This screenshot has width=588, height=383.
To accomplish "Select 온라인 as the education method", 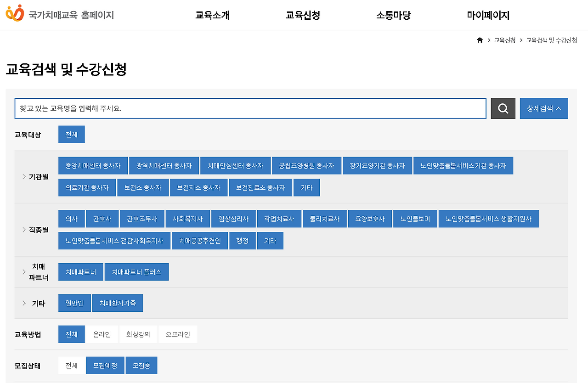I will coord(102,334).
